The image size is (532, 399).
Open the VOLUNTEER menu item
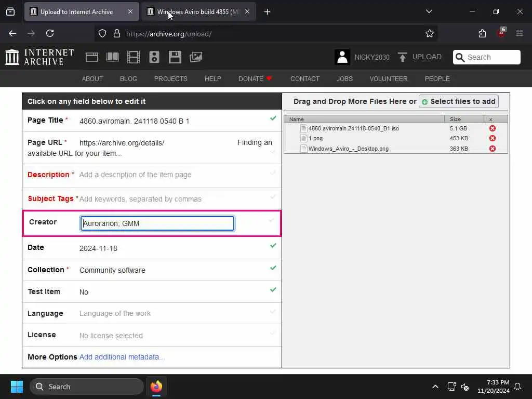coord(389,79)
